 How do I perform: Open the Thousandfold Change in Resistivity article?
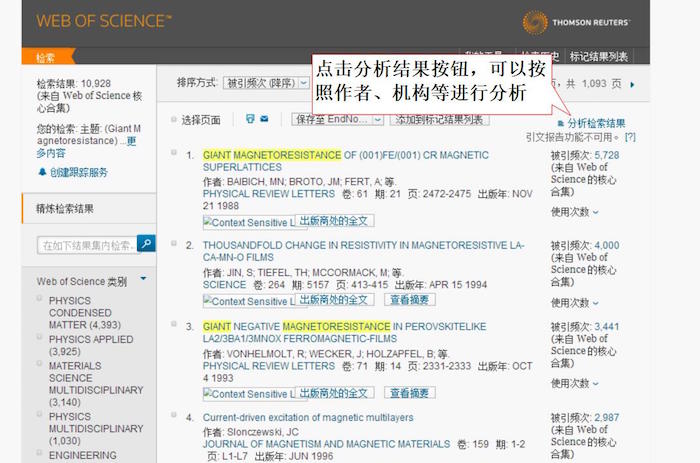point(363,251)
